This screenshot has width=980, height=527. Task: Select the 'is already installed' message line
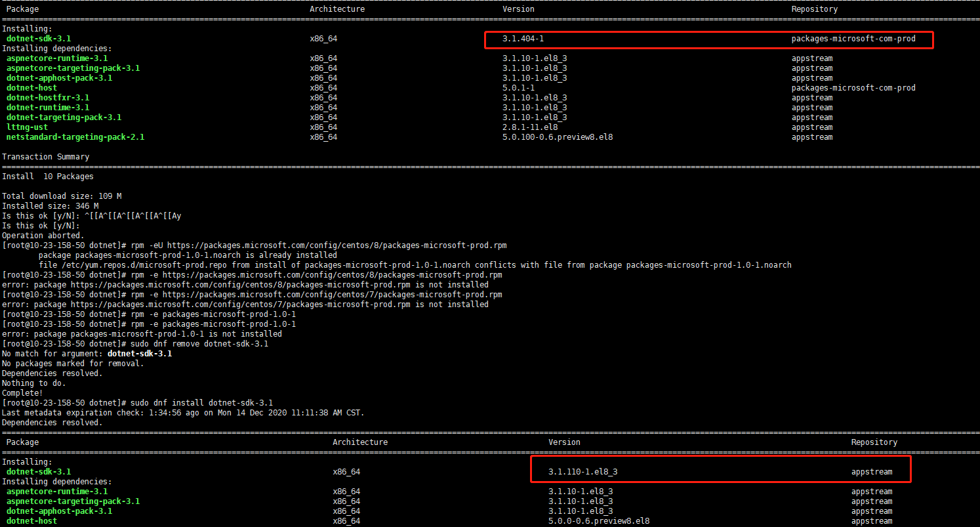pyautogui.click(x=188, y=255)
